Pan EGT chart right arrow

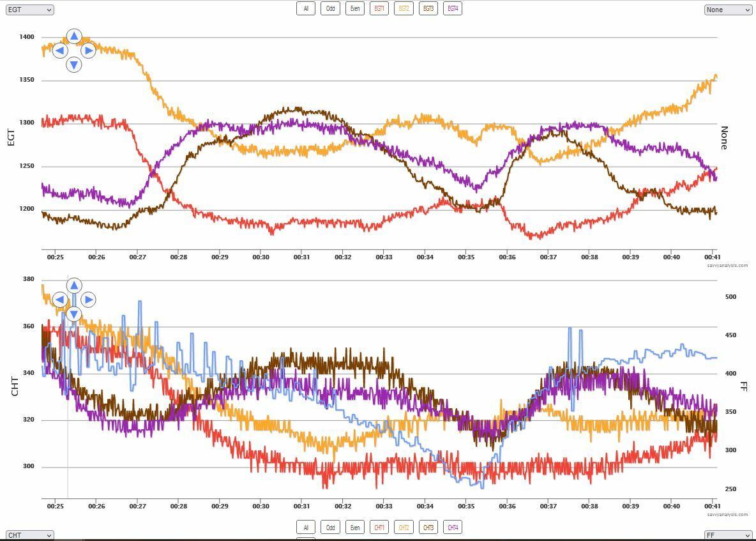(88, 50)
